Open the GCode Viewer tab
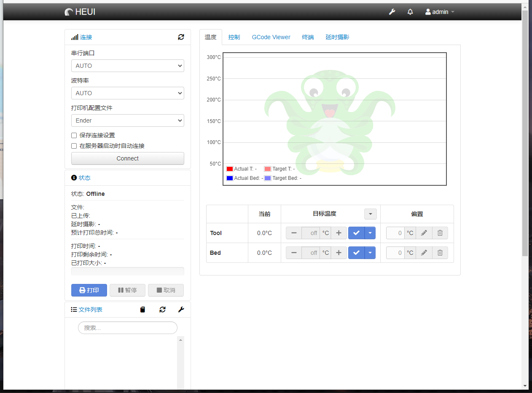 click(x=271, y=37)
